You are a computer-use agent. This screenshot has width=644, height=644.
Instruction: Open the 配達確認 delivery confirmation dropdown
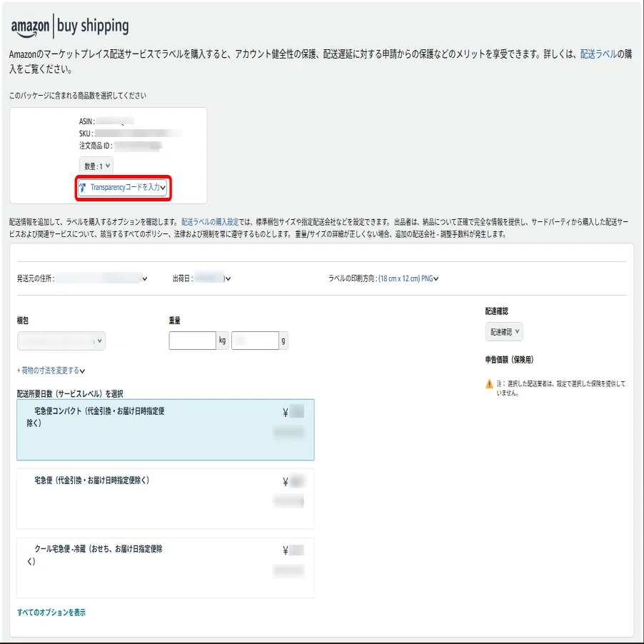504,331
